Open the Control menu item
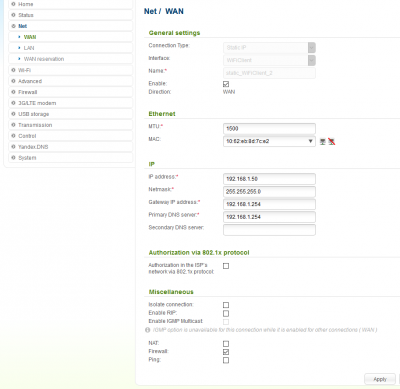 pos(70,136)
